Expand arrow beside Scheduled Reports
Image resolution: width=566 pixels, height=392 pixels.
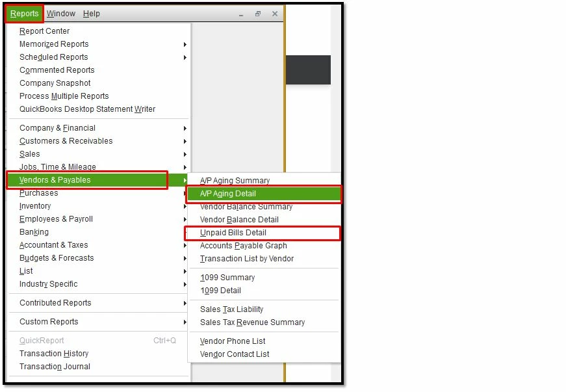(x=185, y=57)
